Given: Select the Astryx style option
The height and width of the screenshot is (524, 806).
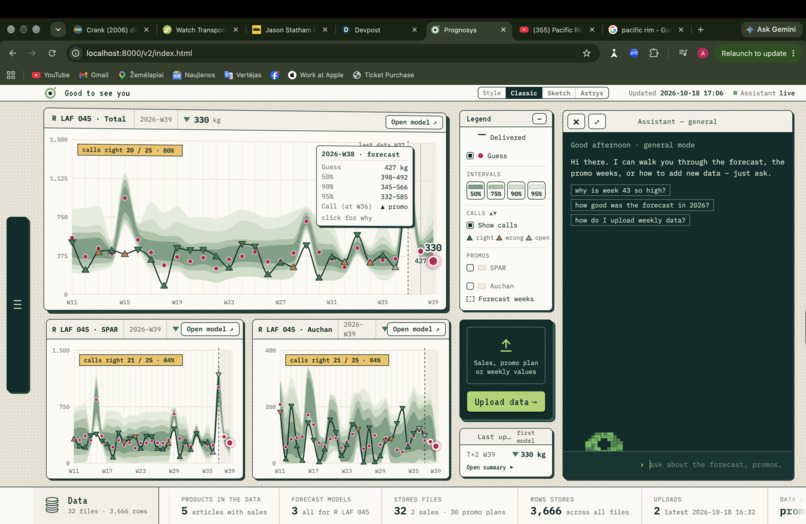Looking at the screenshot, I should point(591,93).
